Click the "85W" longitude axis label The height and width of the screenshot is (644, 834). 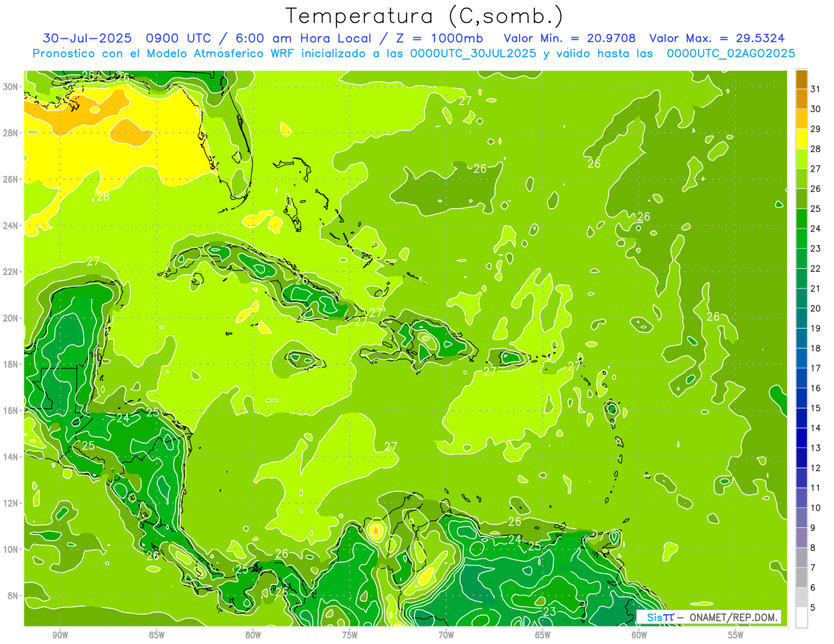(157, 635)
